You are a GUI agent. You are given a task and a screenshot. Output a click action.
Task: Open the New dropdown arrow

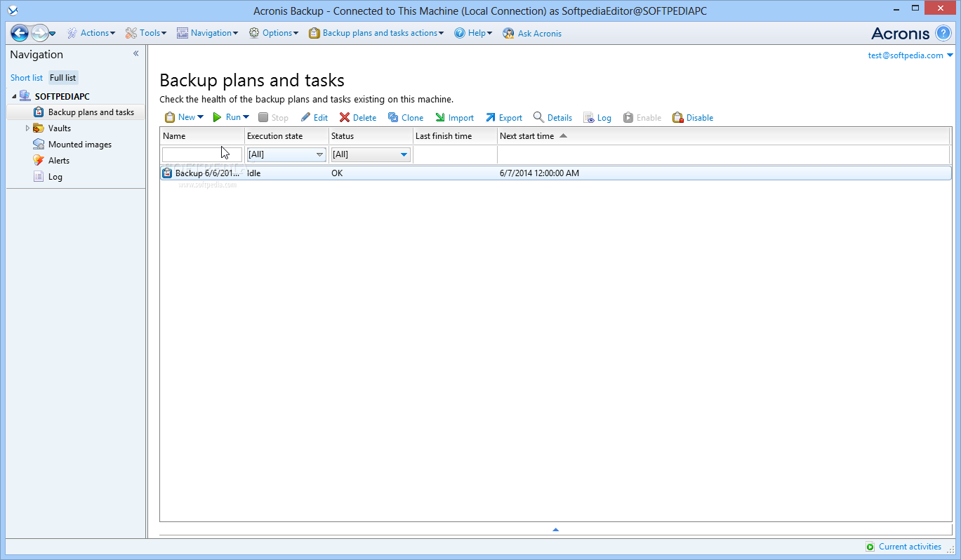click(x=200, y=117)
